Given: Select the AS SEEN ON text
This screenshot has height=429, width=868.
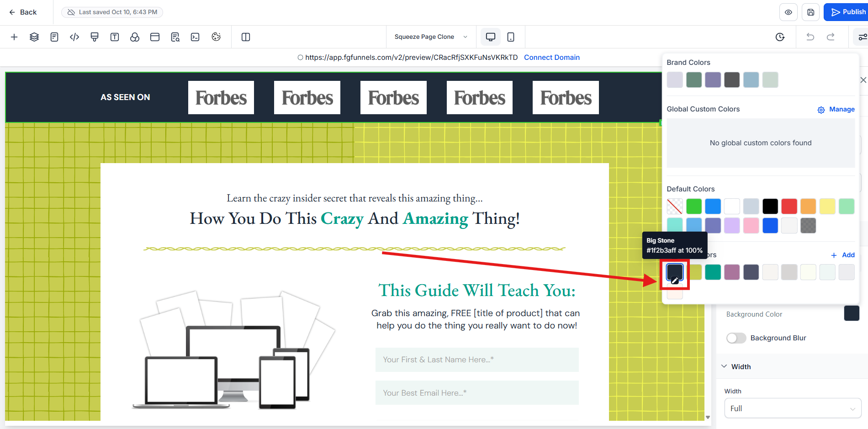Looking at the screenshot, I should pyautogui.click(x=125, y=97).
